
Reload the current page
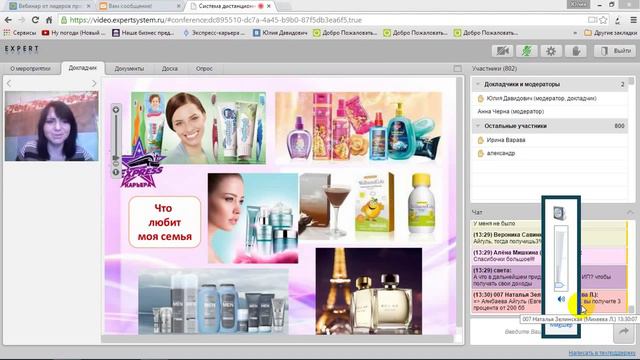36,20
